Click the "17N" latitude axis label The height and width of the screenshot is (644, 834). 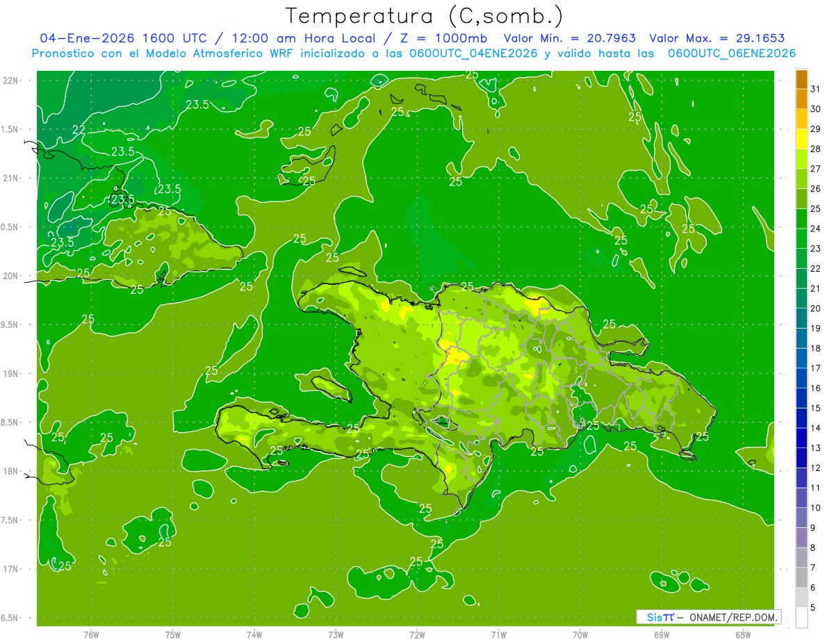10,569
